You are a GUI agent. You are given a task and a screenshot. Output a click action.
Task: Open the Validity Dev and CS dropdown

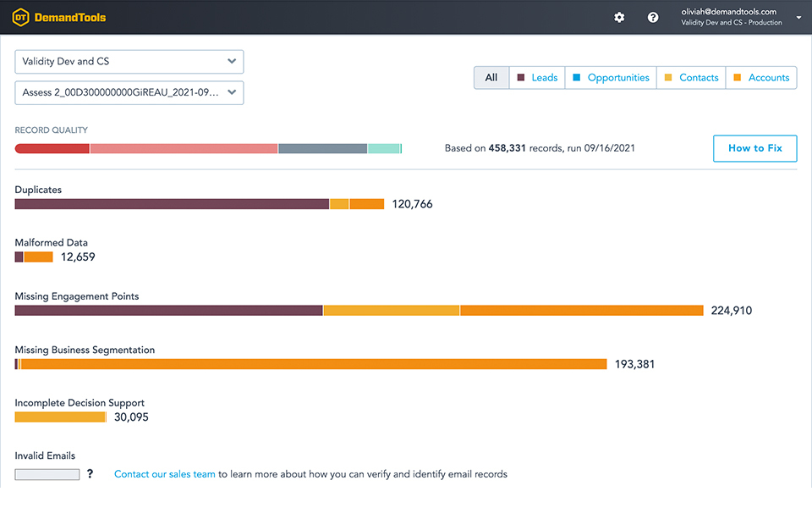tap(129, 62)
